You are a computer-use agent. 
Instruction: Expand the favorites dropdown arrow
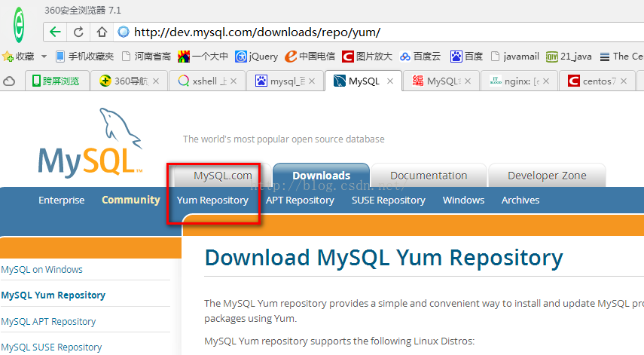tap(44, 57)
